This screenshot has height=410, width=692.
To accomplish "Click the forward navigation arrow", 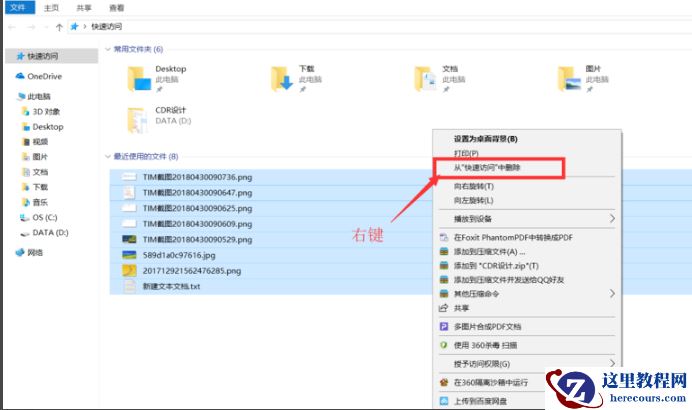I will click(31, 27).
